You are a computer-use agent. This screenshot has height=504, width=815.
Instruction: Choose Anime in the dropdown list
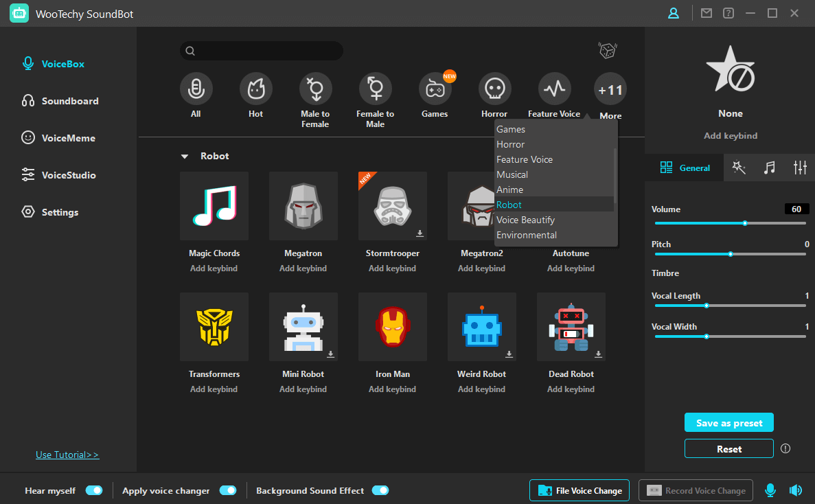[x=554, y=190]
